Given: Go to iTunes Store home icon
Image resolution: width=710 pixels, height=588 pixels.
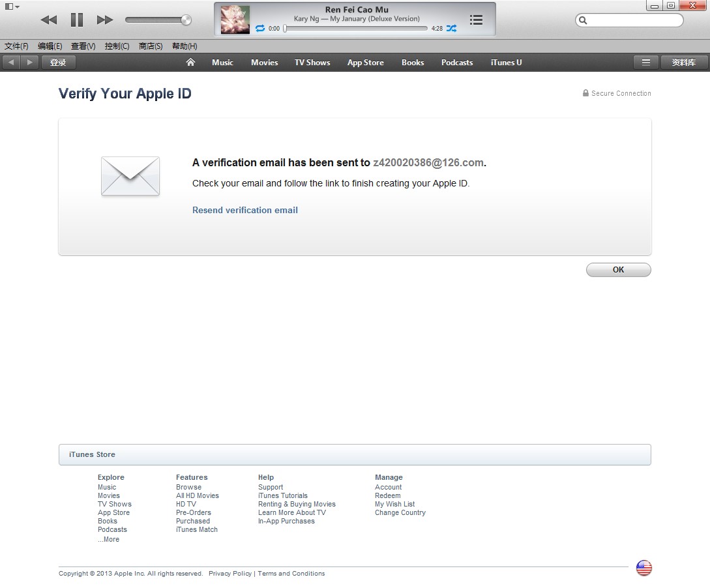Looking at the screenshot, I should coord(190,62).
